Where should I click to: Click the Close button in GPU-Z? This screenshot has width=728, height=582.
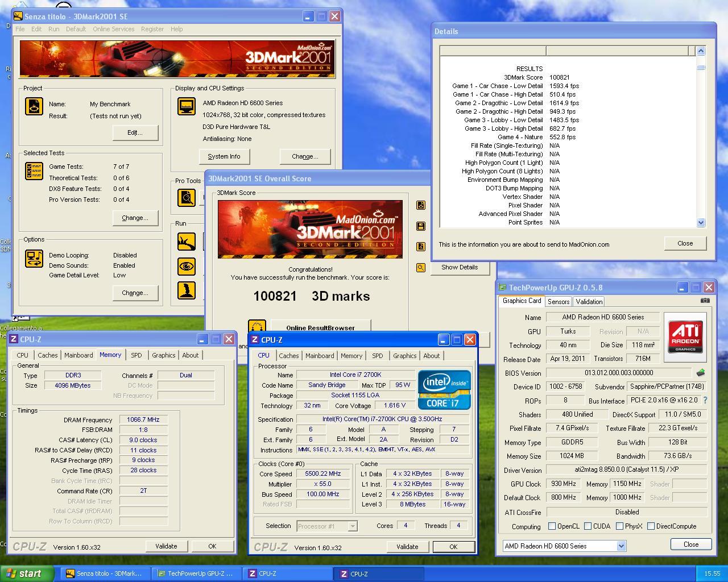click(x=691, y=544)
